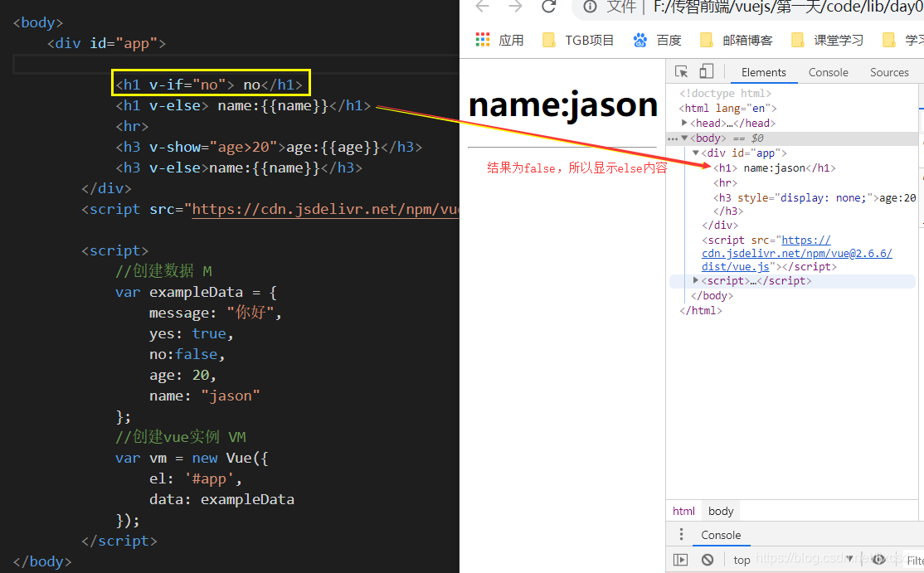Click the name: "jason" line
The width and height of the screenshot is (924, 573).
205,396
